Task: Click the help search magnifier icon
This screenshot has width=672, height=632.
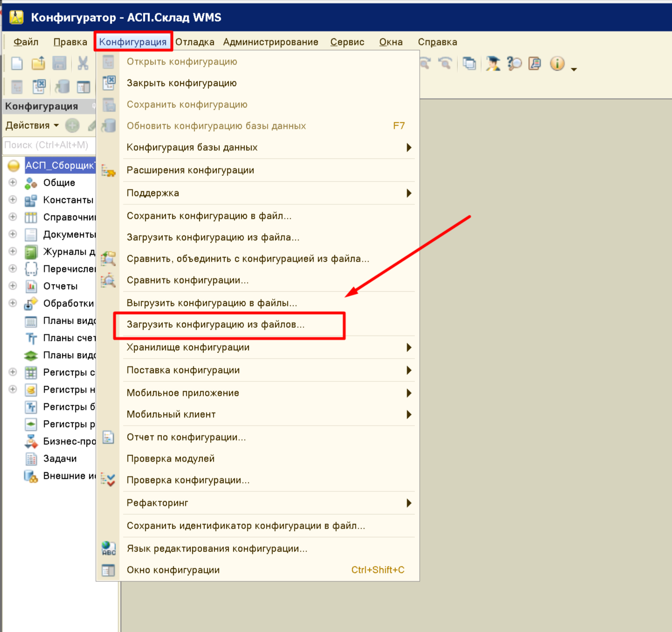Action: click(514, 63)
